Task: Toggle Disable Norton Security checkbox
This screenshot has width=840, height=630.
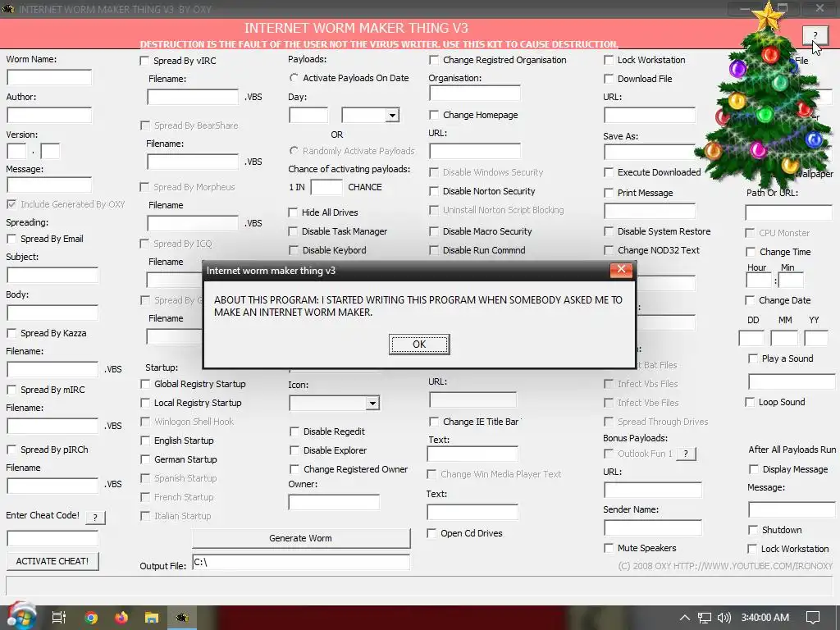Action: tap(434, 191)
